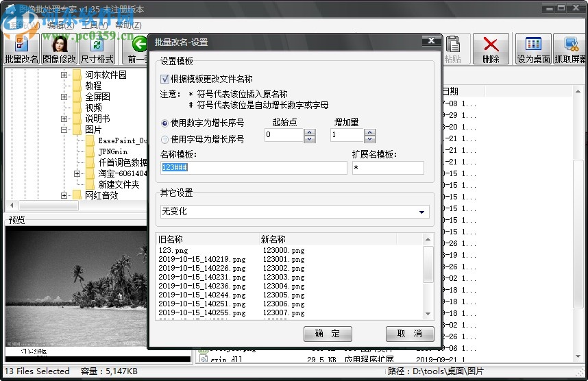Decrease the 起始点 value with down arrow
The width and height of the screenshot is (588, 381).
pyautogui.click(x=309, y=139)
